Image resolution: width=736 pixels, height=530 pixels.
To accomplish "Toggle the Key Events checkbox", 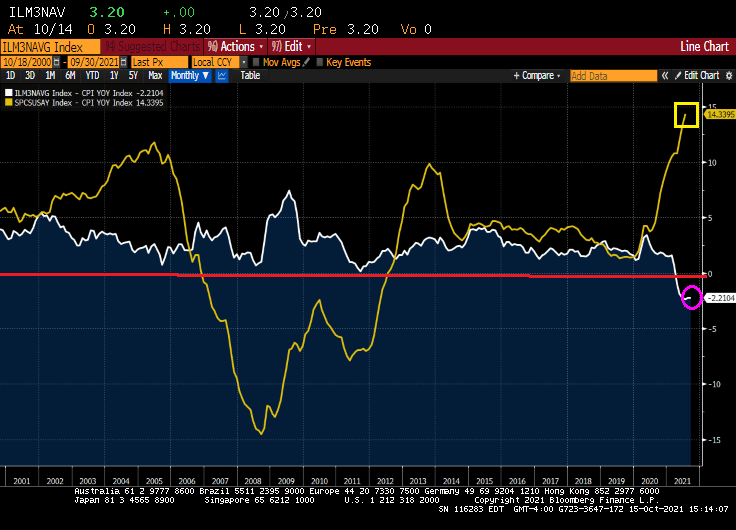I will click(320, 62).
